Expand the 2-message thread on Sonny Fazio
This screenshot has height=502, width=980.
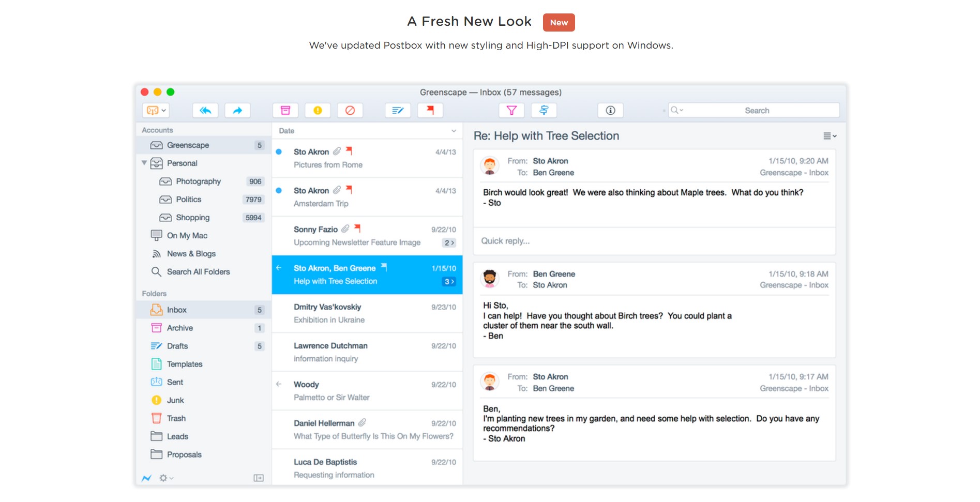(x=449, y=242)
